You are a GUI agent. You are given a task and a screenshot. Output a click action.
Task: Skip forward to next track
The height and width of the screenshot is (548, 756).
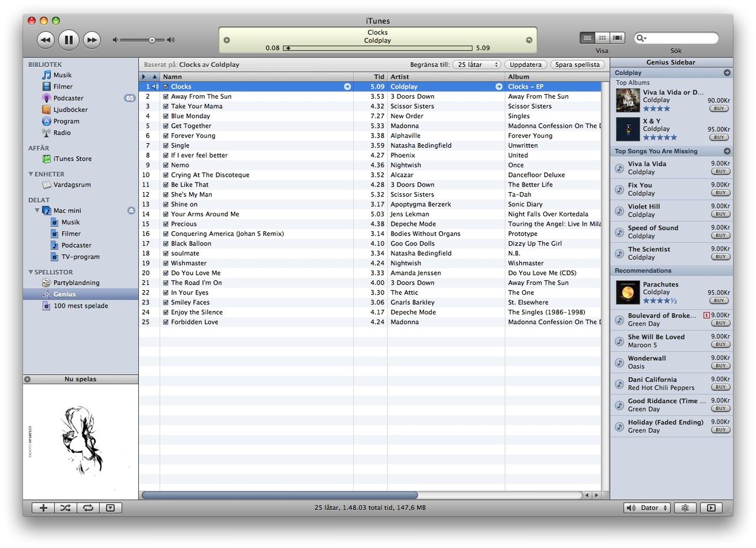92,40
